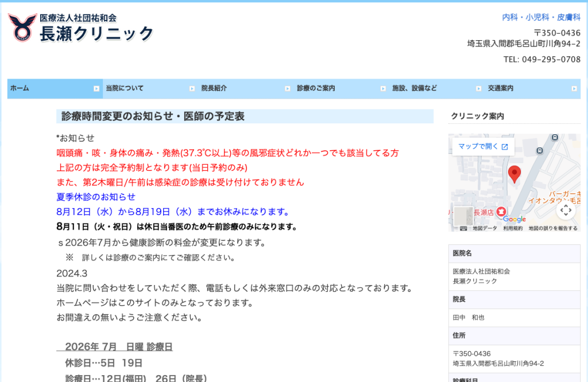The width and height of the screenshot is (588, 382).
Task: Click the red 完全予約制 notice line
Action: coord(152,168)
